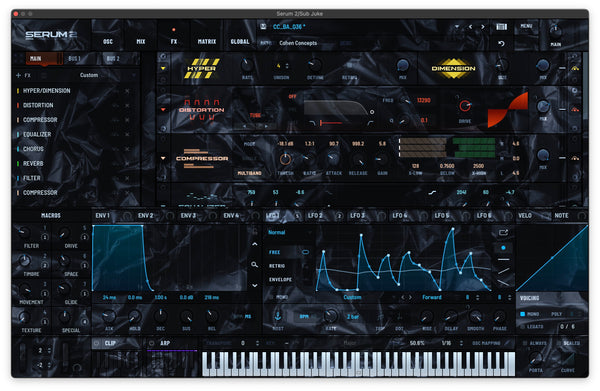Select COMPRESSOR below FILTER in FX list
The height and width of the screenshot is (391, 600).
tap(40, 193)
